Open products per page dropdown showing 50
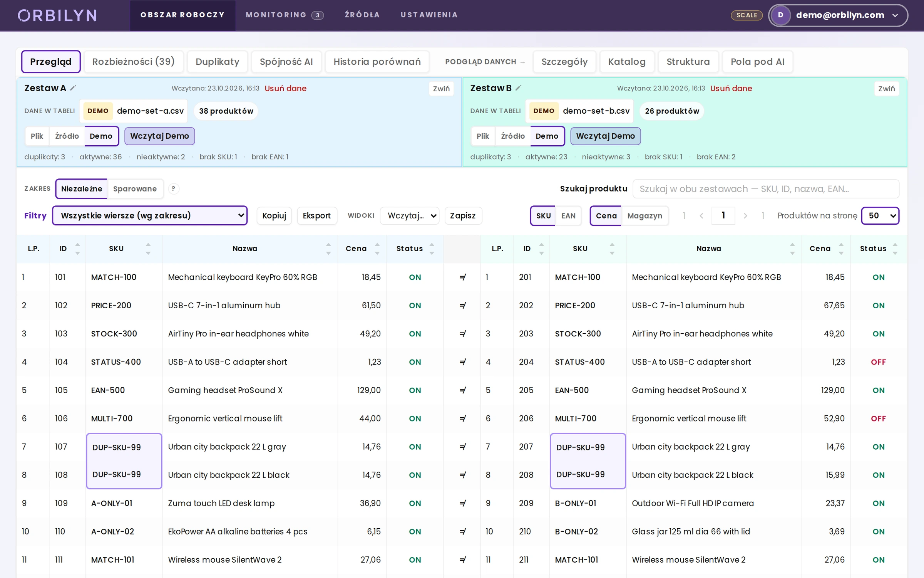Viewport: 924px width, 578px height. click(880, 215)
